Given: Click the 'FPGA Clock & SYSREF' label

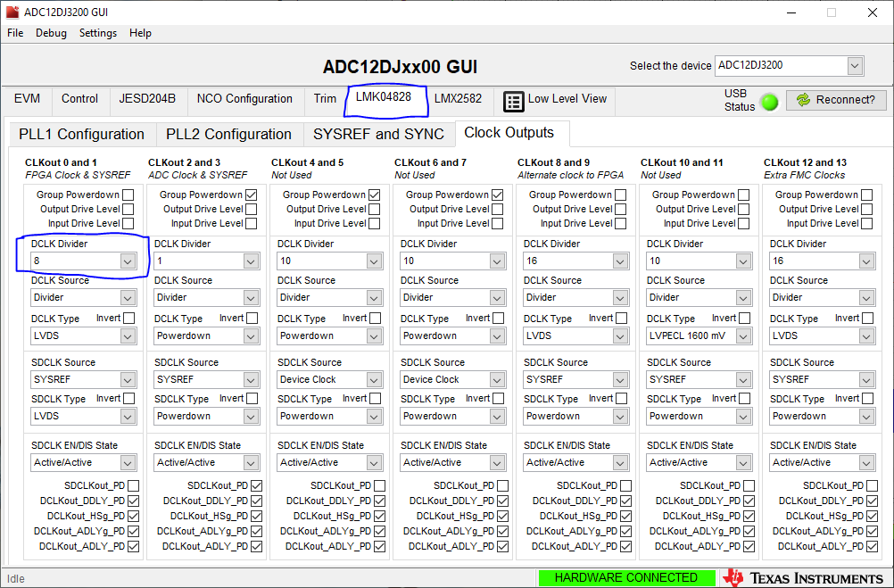Looking at the screenshot, I should click(x=78, y=175).
